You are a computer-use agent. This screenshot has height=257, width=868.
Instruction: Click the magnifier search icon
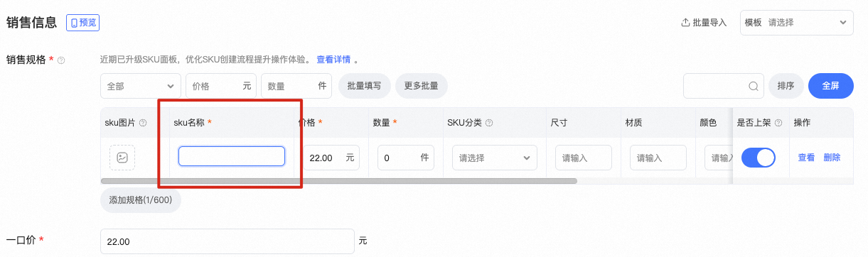(754, 86)
